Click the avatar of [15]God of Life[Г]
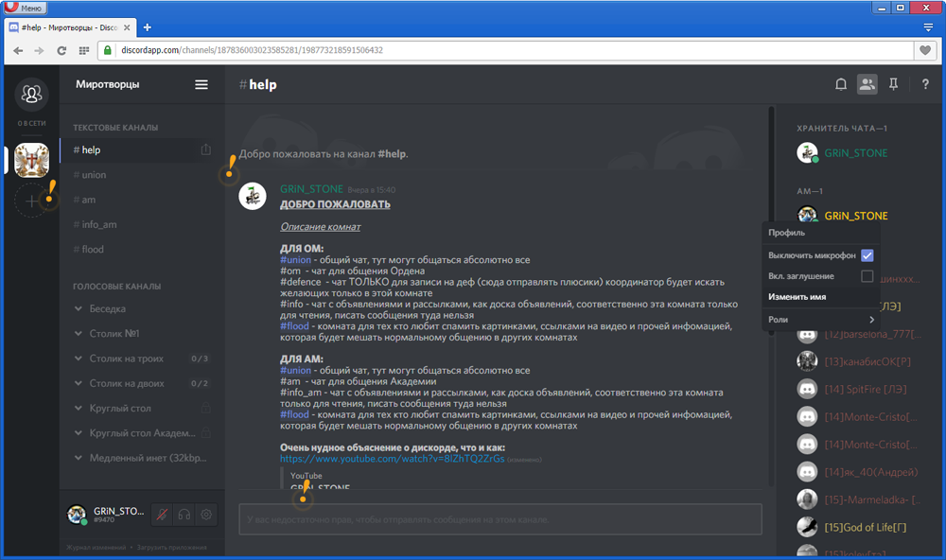 [x=807, y=527]
